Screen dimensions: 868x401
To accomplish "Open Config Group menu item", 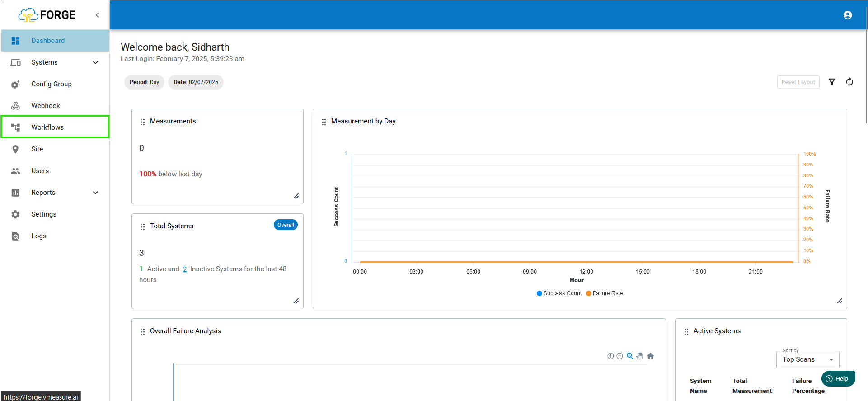I will click(x=55, y=84).
